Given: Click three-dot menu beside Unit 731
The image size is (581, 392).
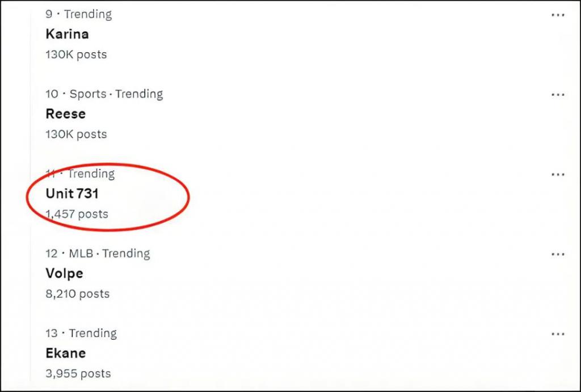Looking at the screenshot, I should (558, 175).
